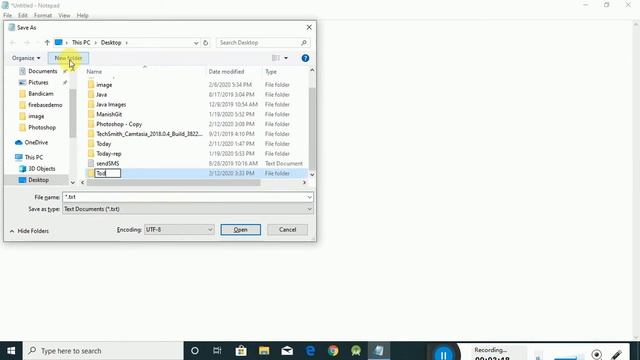The height and width of the screenshot is (360, 640).
Task: Open Task View on taskbar
Action: (x=217, y=351)
